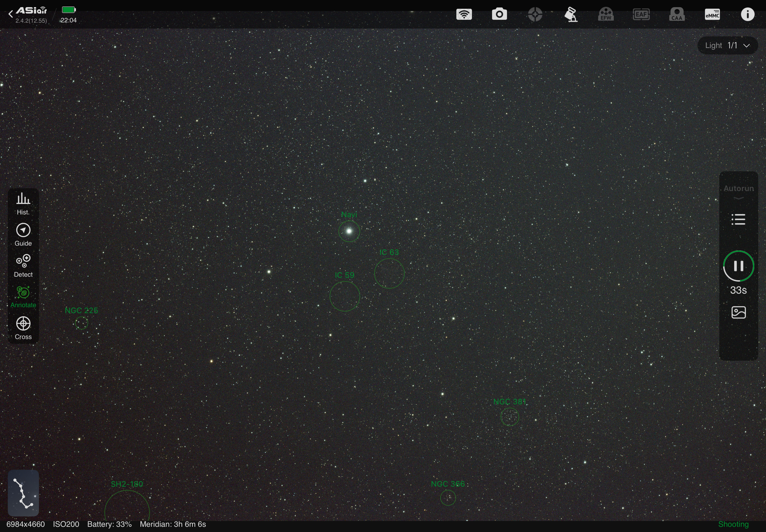The height and width of the screenshot is (532, 766).
Task: Open the autorun plan list icon
Action: (x=738, y=219)
